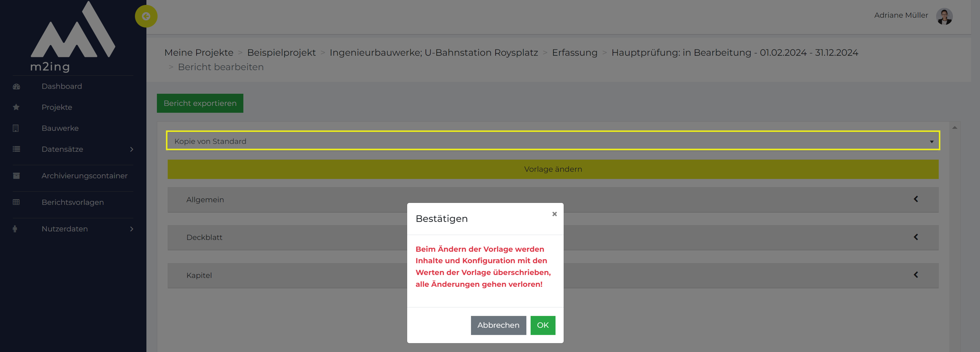Viewport: 980px width, 352px height.
Task: Follow Erfassung breadcrumb link
Action: (x=574, y=53)
